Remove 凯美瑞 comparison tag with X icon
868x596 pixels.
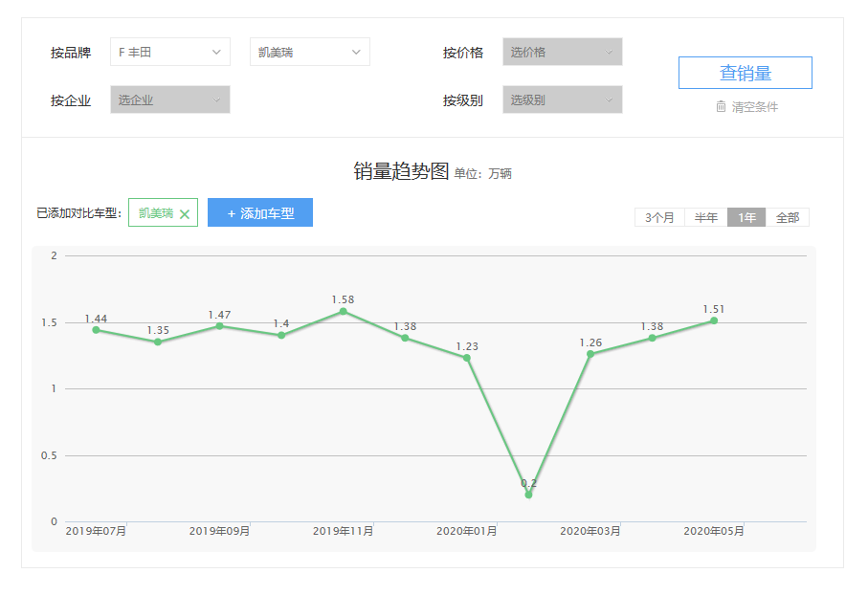[185, 214]
